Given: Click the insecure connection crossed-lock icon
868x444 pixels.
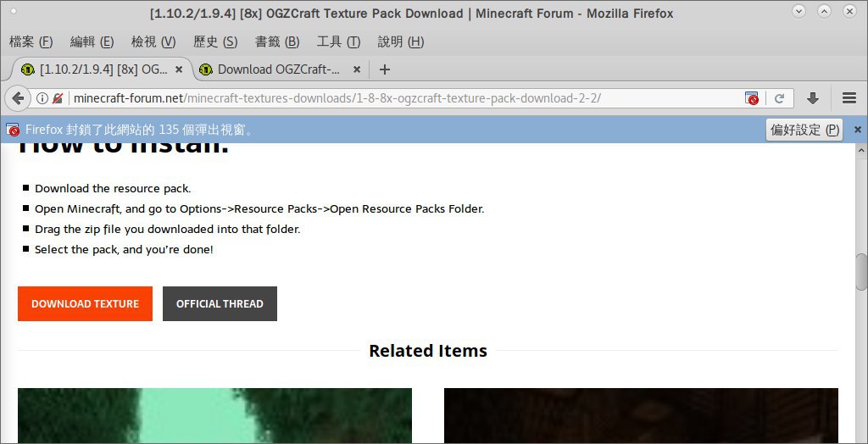Looking at the screenshot, I should pos(57,98).
